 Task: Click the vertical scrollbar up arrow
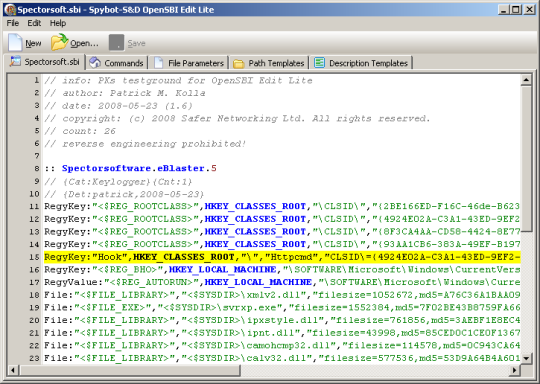[526, 80]
